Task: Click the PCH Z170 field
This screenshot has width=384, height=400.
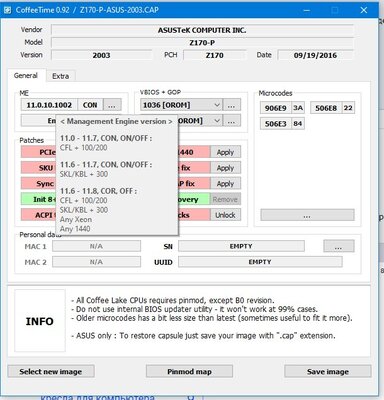Action: 214,55
